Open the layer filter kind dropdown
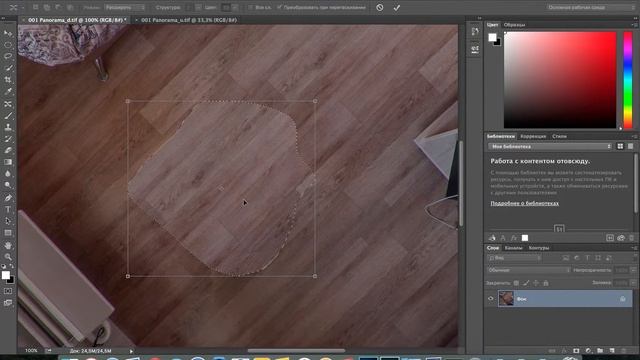The height and width of the screenshot is (360, 640). click(x=514, y=258)
